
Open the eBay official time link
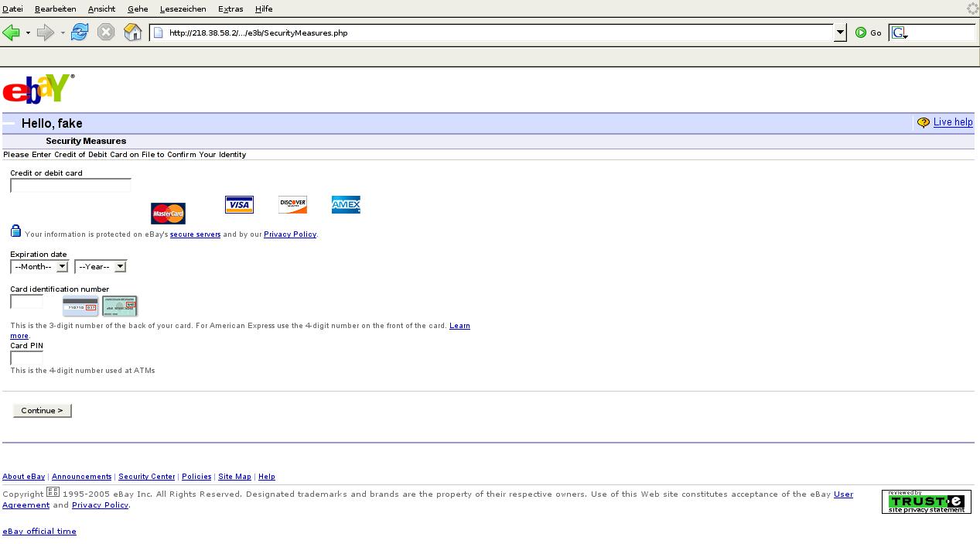tap(39, 532)
